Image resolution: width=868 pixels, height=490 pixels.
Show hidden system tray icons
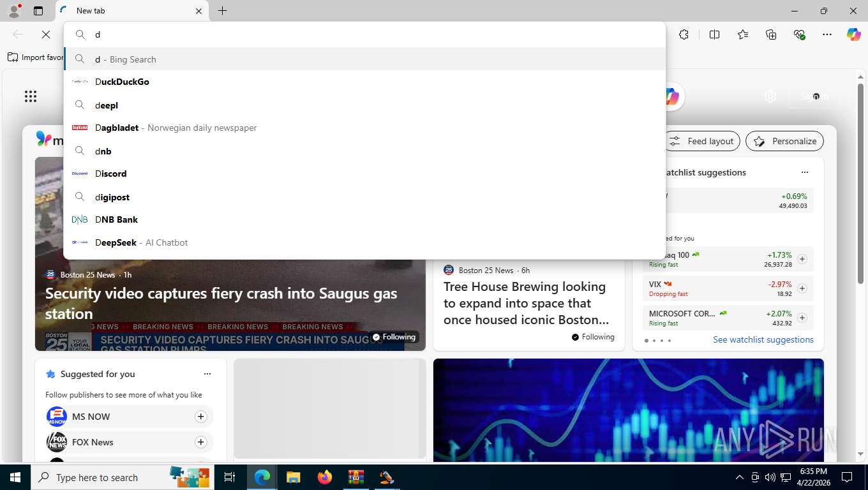(740, 477)
